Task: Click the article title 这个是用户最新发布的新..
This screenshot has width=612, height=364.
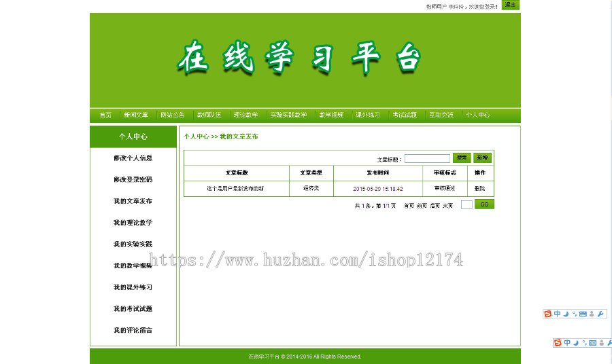Action: tap(236, 188)
